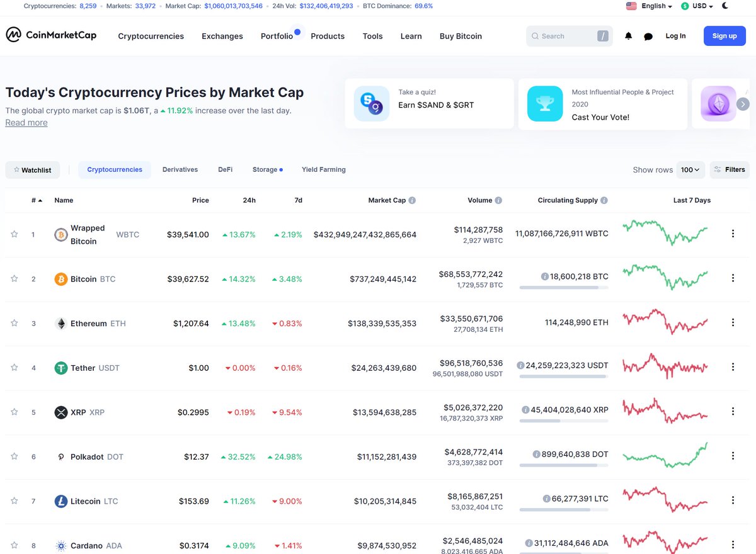This screenshot has height=554, width=756.
Task: Click the Sign up button
Action: [x=724, y=36]
